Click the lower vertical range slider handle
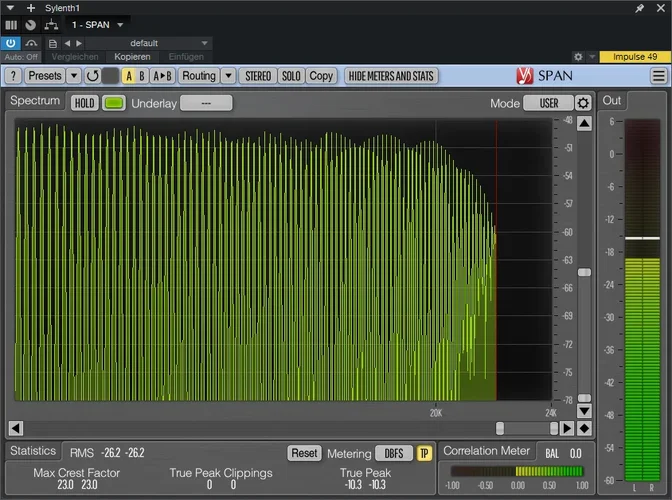Image resolution: width=672 pixels, height=500 pixels. coord(584,398)
